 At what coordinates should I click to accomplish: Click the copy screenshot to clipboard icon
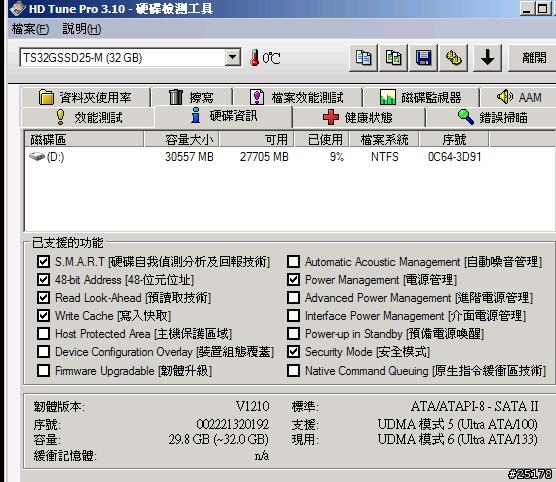(x=393, y=58)
